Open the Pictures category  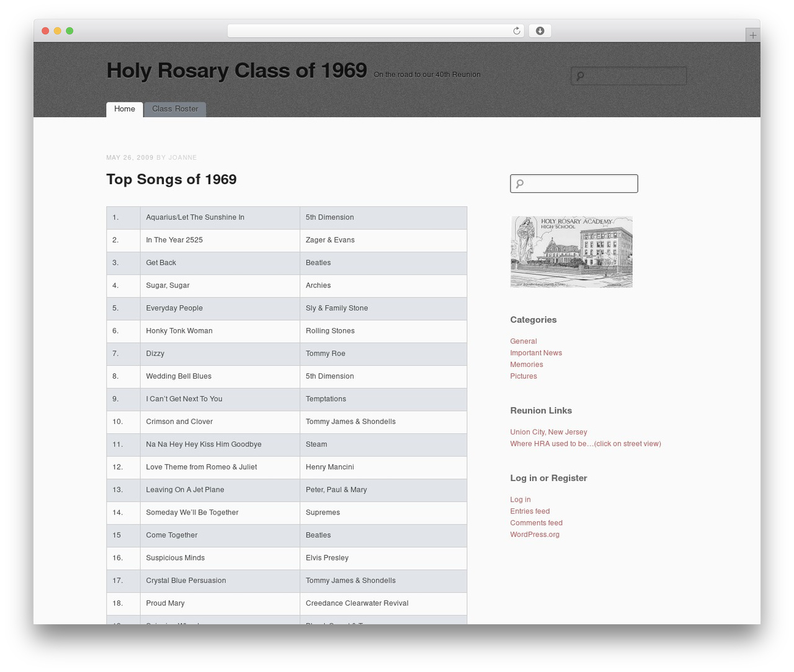click(524, 376)
